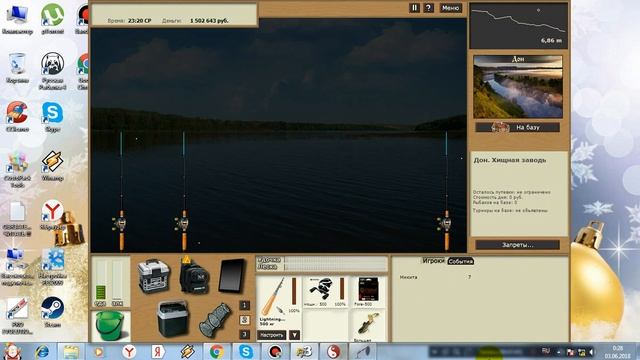Viewport: 640px width, 360px height.
Task: Click the Дон. Хищная заводь location title
Action: click(x=509, y=160)
